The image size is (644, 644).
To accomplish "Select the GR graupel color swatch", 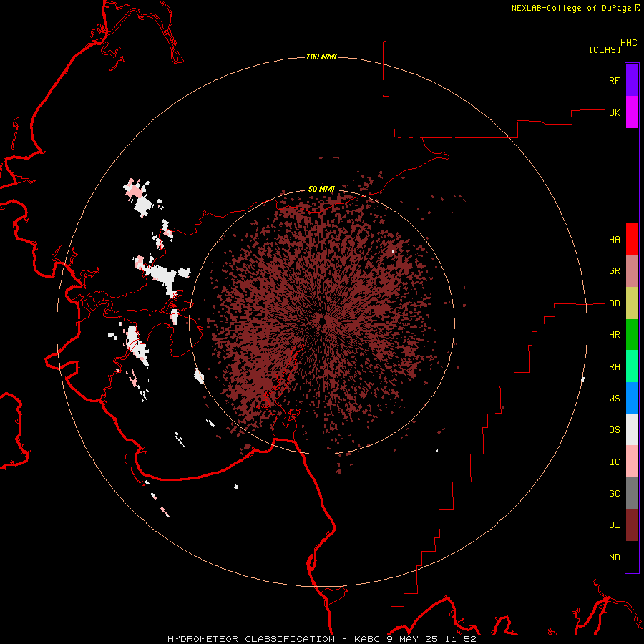I will tap(632, 270).
